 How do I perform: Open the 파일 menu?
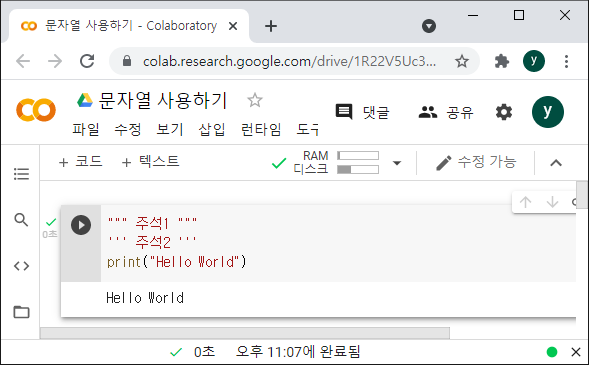coord(86,130)
